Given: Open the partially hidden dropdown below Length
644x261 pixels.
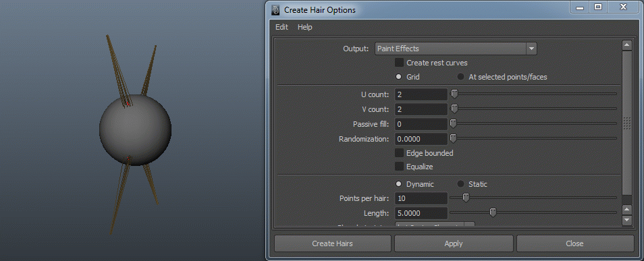Looking at the screenshot, I should (x=435, y=225).
